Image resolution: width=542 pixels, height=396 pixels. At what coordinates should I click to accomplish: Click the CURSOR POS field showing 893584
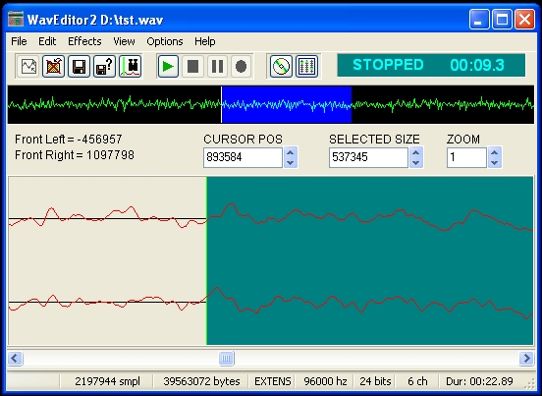click(x=243, y=158)
